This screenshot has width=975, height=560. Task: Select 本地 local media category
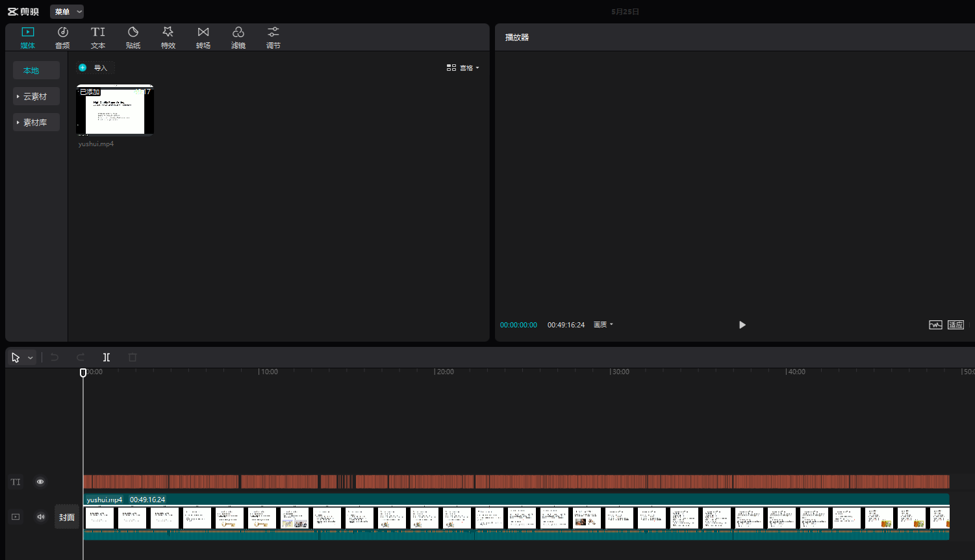(x=36, y=70)
